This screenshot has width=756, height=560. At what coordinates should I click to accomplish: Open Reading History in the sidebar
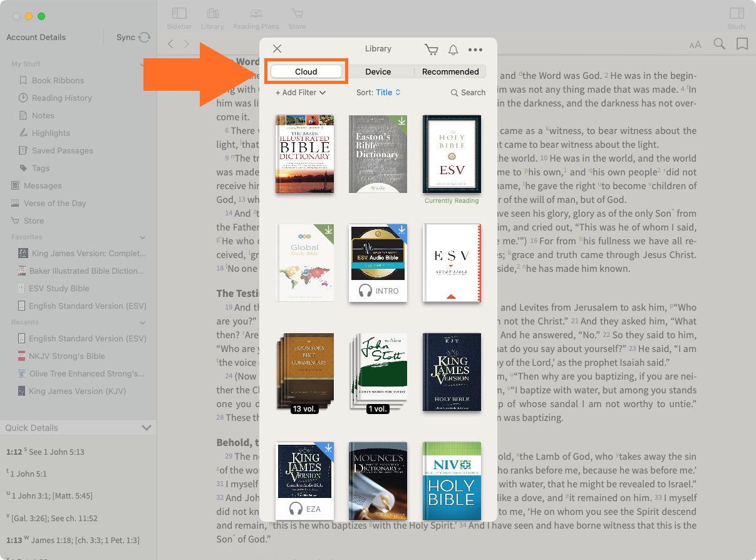55,98
